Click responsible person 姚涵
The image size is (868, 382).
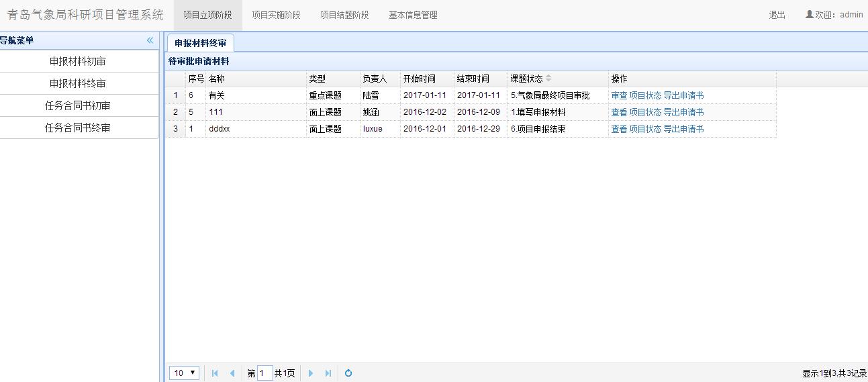point(380,112)
